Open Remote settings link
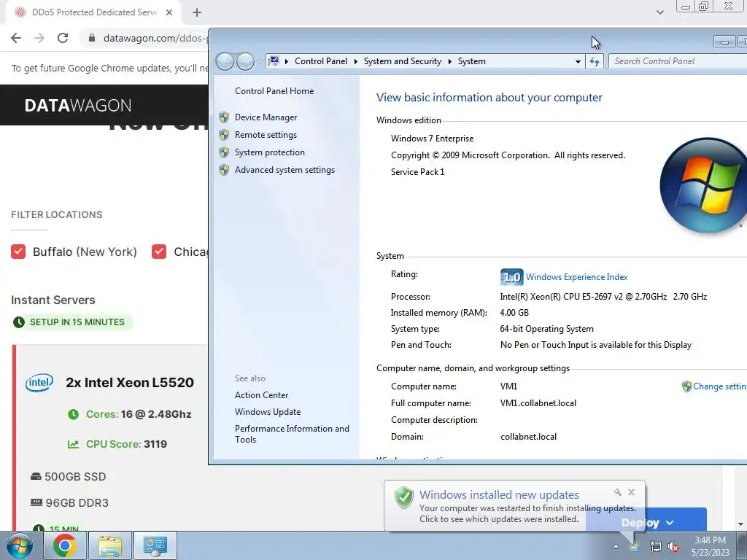The image size is (747, 560). [266, 135]
